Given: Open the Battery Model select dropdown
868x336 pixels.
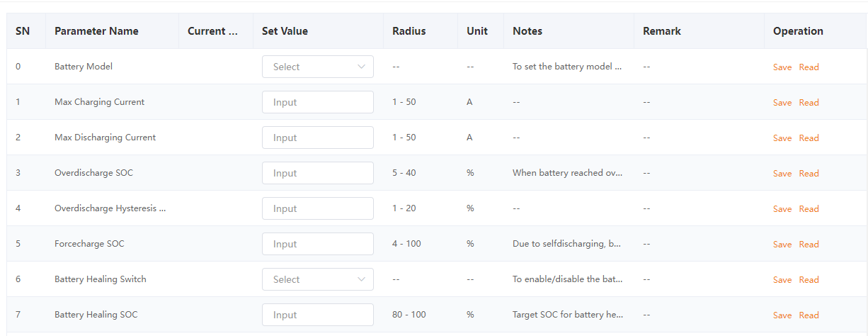Looking at the screenshot, I should pyautogui.click(x=317, y=67).
